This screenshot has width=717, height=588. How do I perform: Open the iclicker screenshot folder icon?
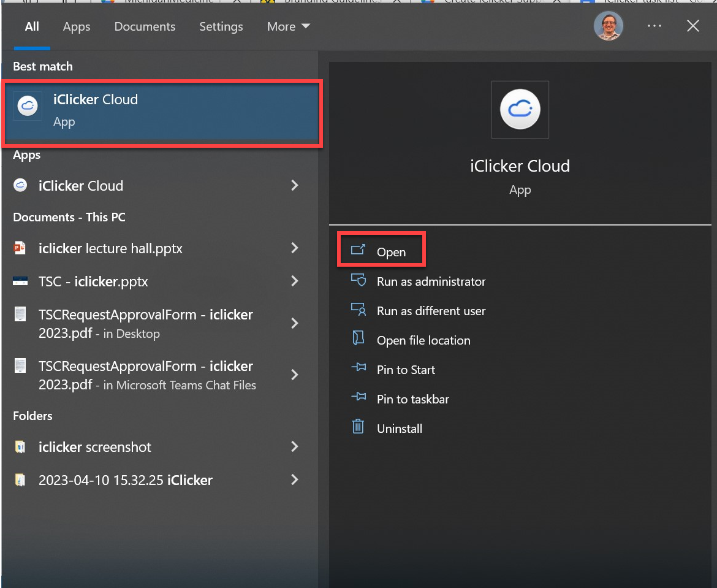[x=19, y=447]
